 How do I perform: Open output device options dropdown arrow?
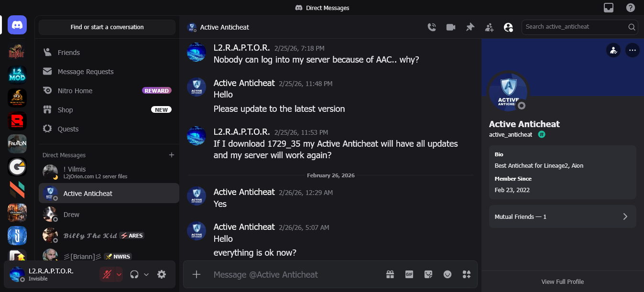146,274
